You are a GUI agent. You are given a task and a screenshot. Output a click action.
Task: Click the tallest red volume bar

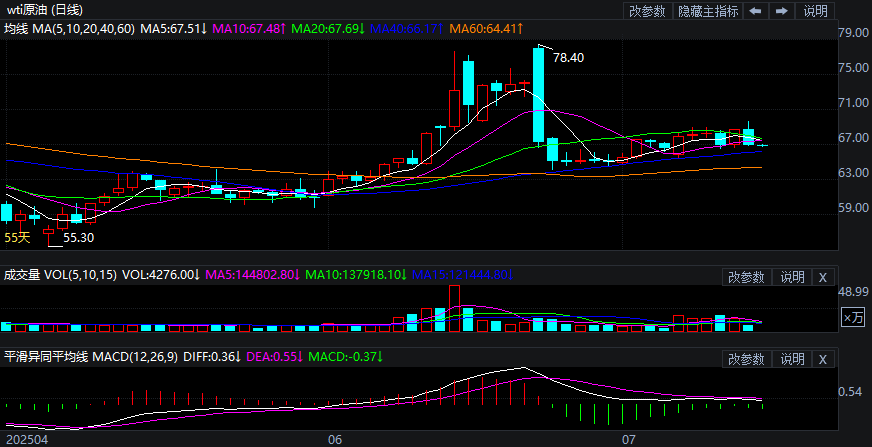coord(454,308)
